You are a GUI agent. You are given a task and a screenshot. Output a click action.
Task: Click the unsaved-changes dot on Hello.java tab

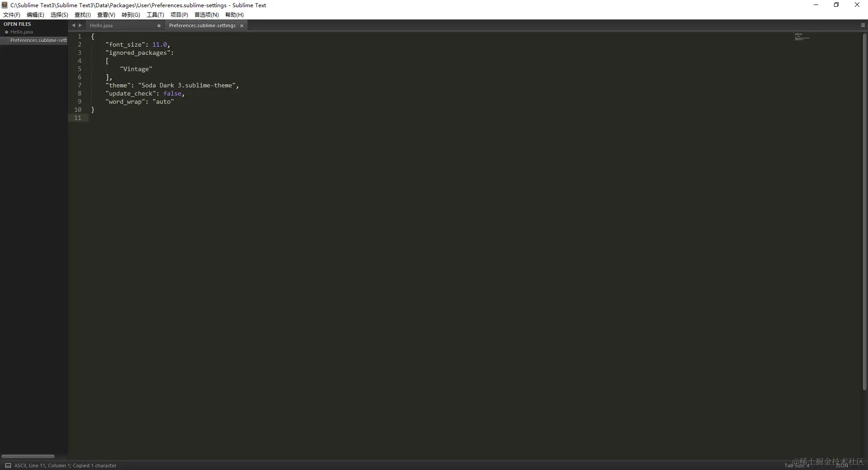[x=158, y=26]
